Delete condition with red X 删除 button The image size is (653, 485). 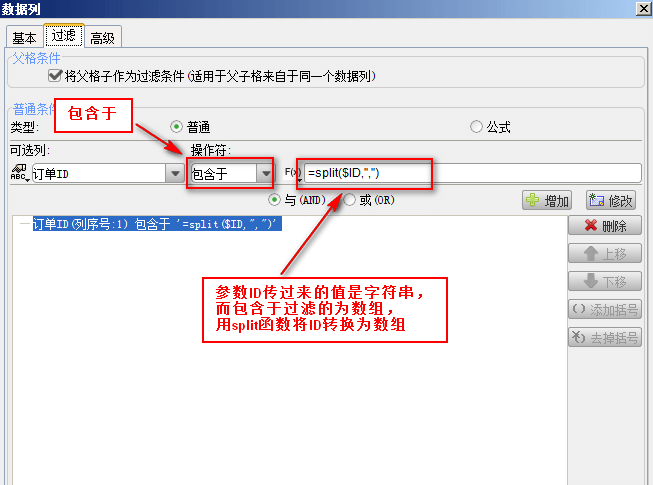(x=605, y=226)
